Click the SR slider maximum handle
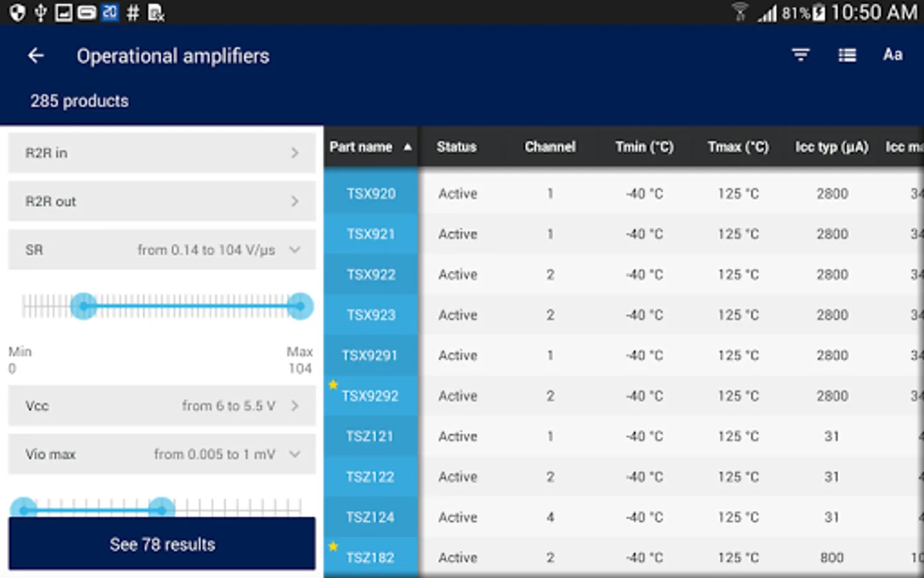Image resolution: width=924 pixels, height=578 pixels. pos(300,306)
